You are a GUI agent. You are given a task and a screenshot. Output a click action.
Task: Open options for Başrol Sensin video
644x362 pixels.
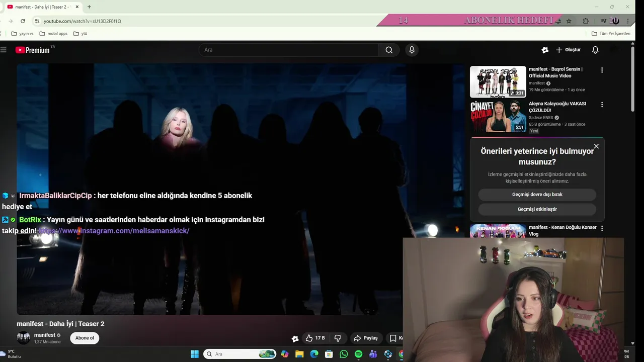pyautogui.click(x=602, y=70)
